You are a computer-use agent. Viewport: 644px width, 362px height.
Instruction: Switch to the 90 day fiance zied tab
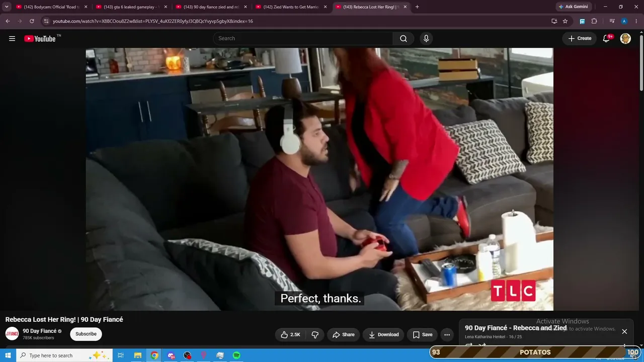(x=210, y=7)
